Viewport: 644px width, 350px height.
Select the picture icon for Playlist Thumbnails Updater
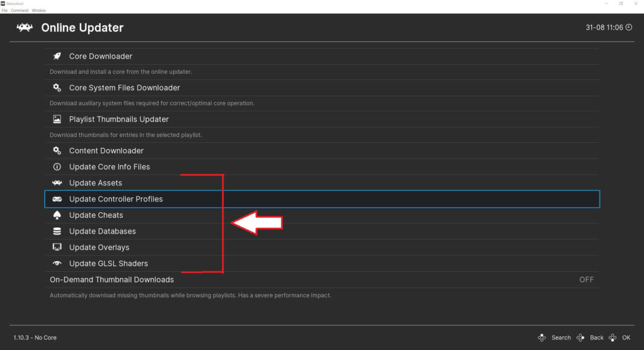pyautogui.click(x=57, y=119)
